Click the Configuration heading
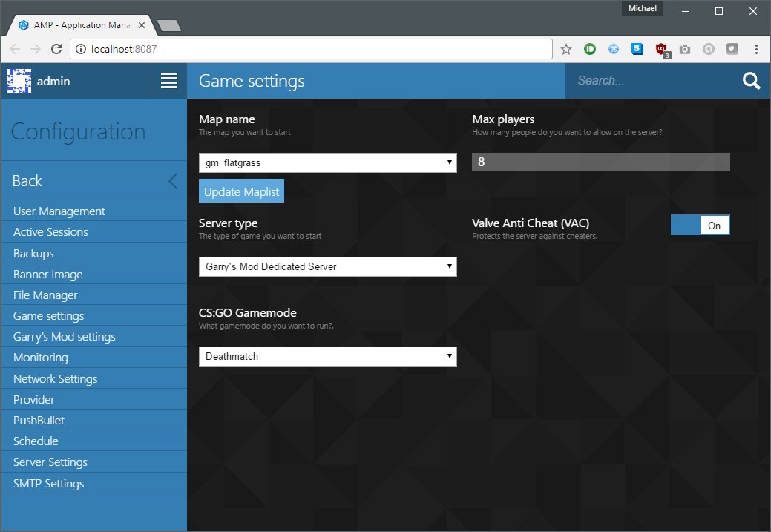This screenshot has height=532, width=771. [x=78, y=132]
